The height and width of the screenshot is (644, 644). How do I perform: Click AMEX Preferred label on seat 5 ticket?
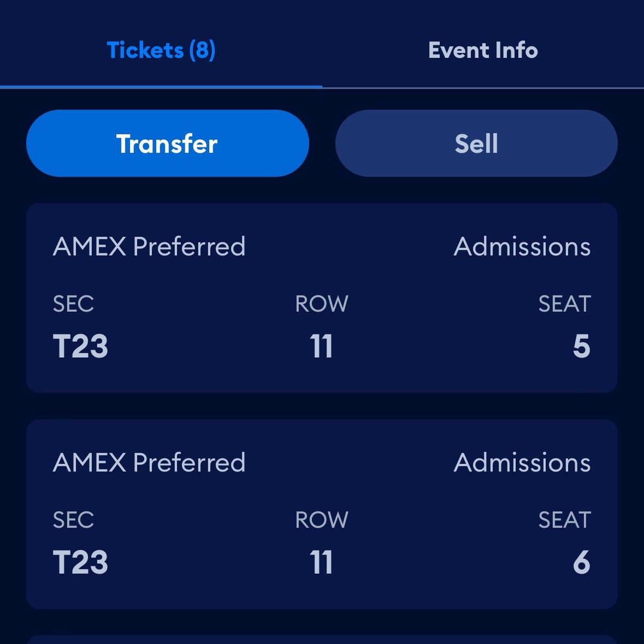pos(149,246)
